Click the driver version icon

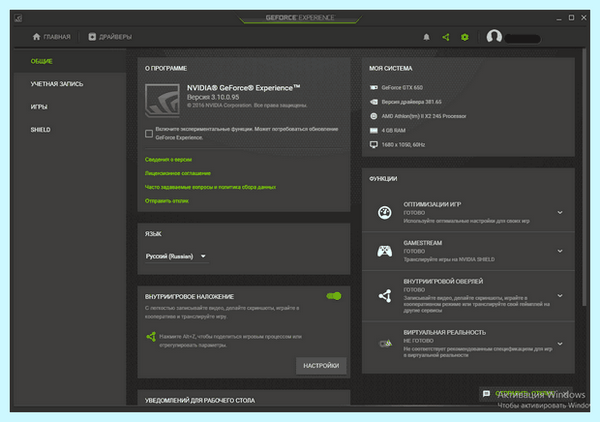click(374, 102)
